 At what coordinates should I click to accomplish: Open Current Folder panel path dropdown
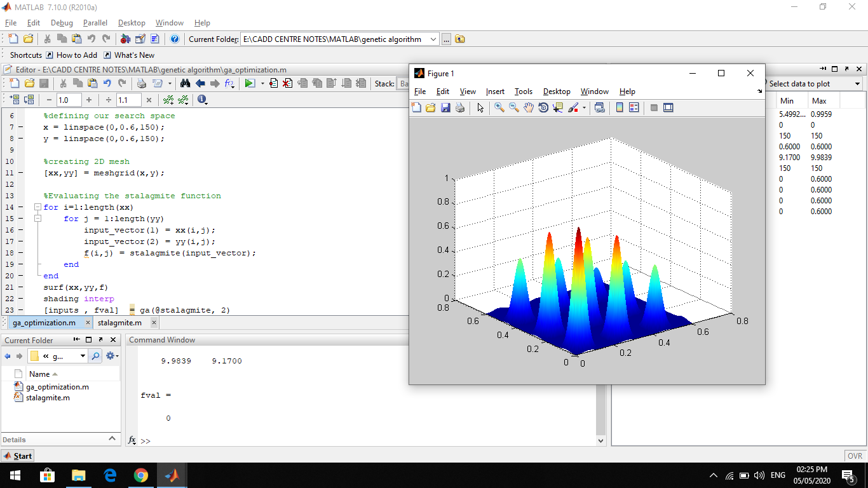pos(83,356)
